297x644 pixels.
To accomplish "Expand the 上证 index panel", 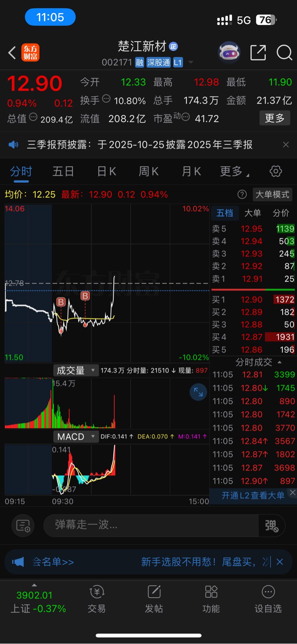I will pos(34,585).
